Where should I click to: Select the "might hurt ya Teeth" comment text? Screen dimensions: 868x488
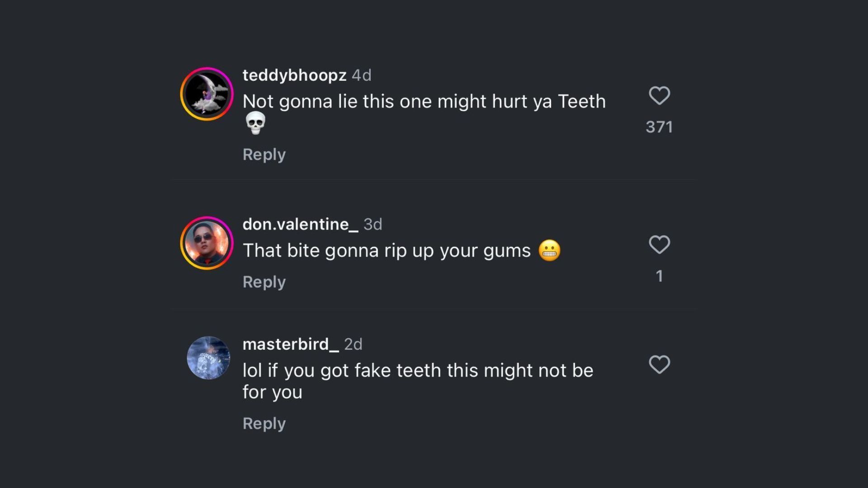424,102
